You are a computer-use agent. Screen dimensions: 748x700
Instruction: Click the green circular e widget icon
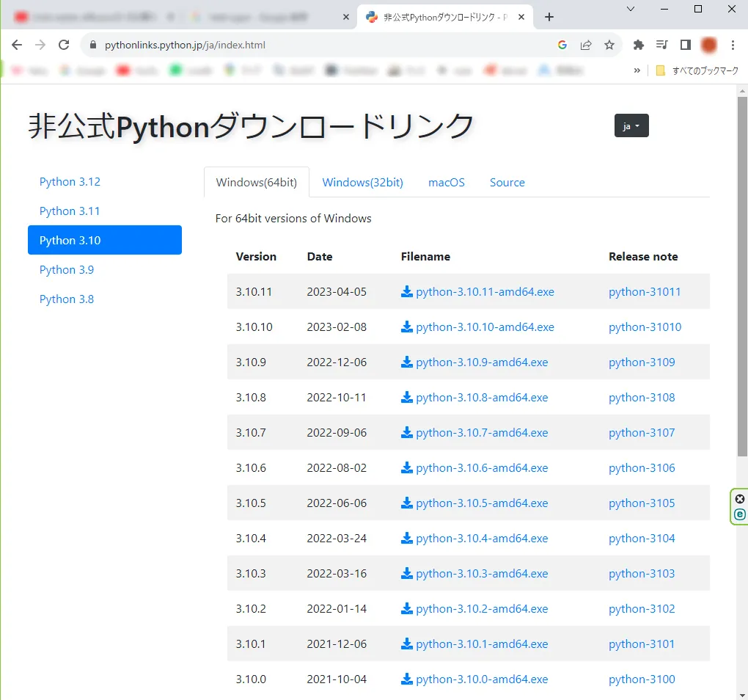pos(739,514)
